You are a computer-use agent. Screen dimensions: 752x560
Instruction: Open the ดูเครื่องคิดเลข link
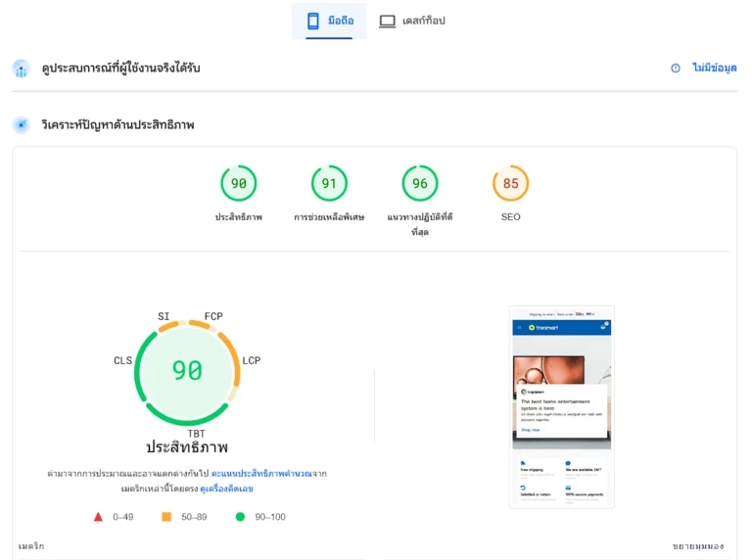(x=226, y=490)
